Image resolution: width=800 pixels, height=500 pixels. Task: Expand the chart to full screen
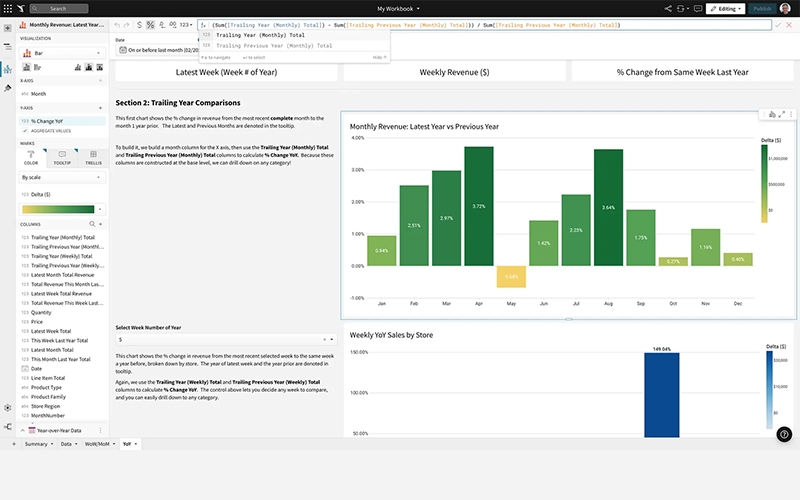pos(782,114)
